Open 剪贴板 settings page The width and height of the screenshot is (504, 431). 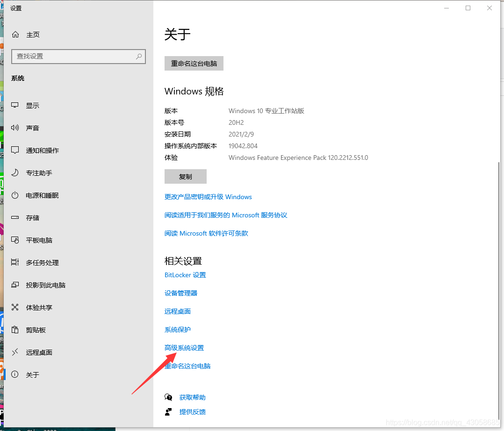click(36, 330)
